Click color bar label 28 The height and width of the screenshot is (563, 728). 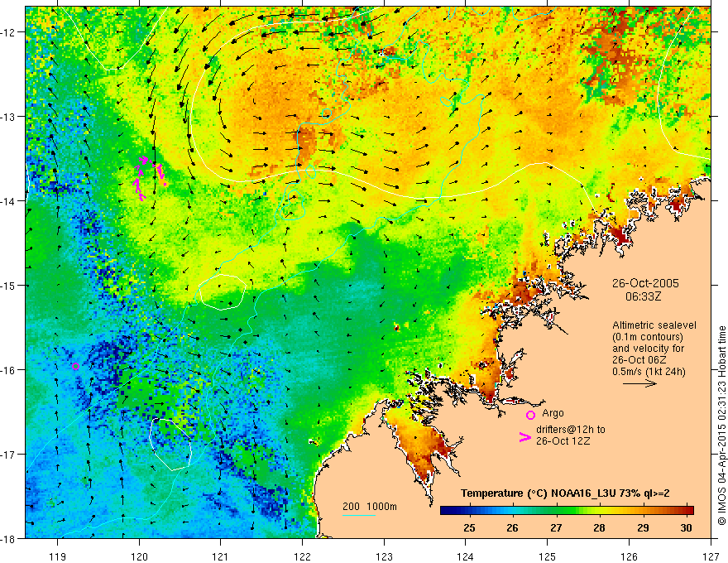pyautogui.click(x=599, y=527)
